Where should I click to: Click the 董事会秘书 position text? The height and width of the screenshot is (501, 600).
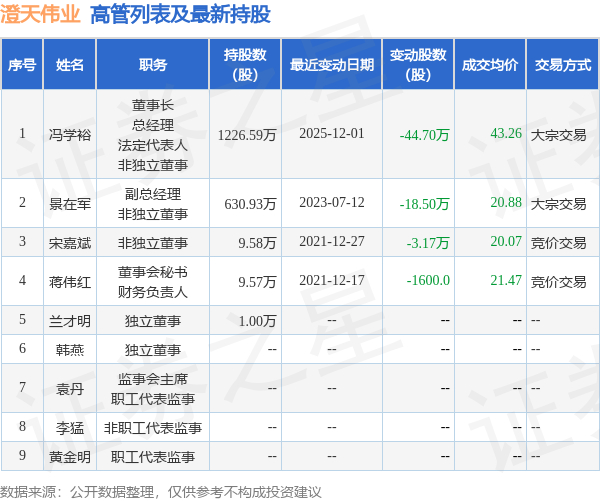tap(153, 272)
